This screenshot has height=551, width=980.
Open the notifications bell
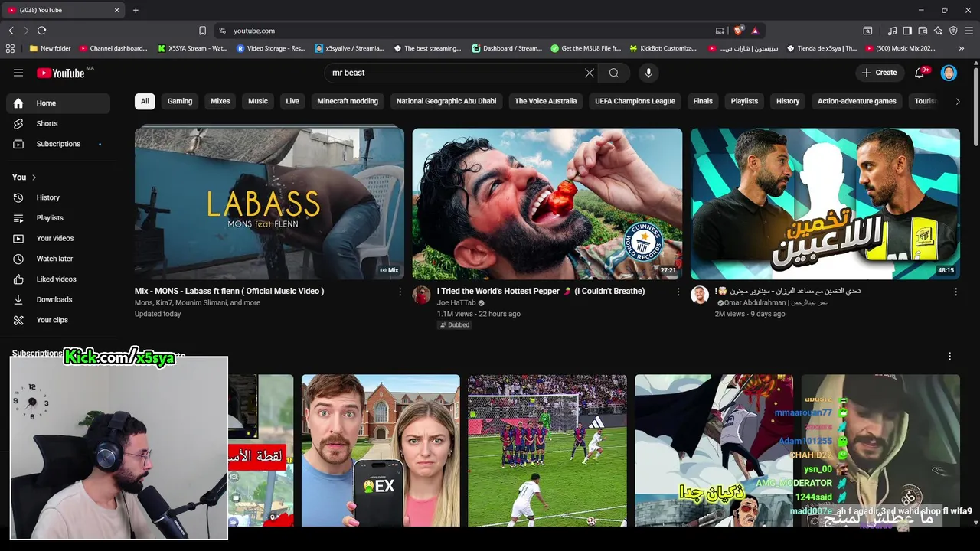point(920,73)
